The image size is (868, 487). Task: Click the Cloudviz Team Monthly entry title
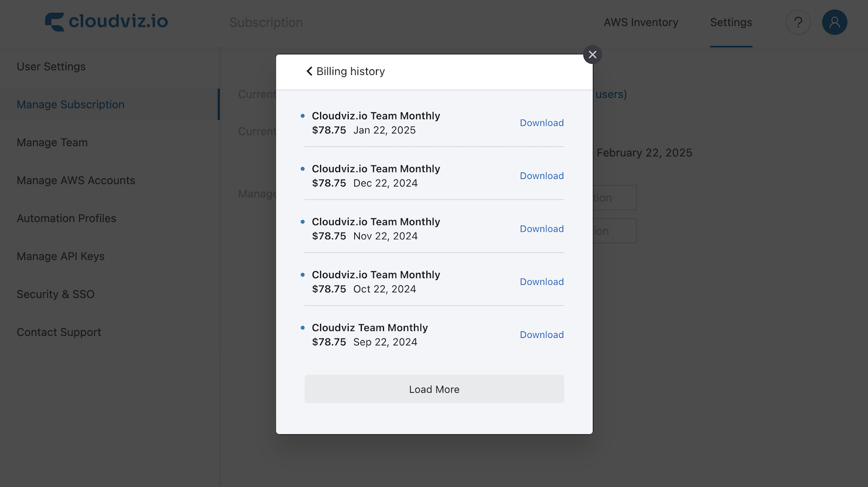coord(370,328)
